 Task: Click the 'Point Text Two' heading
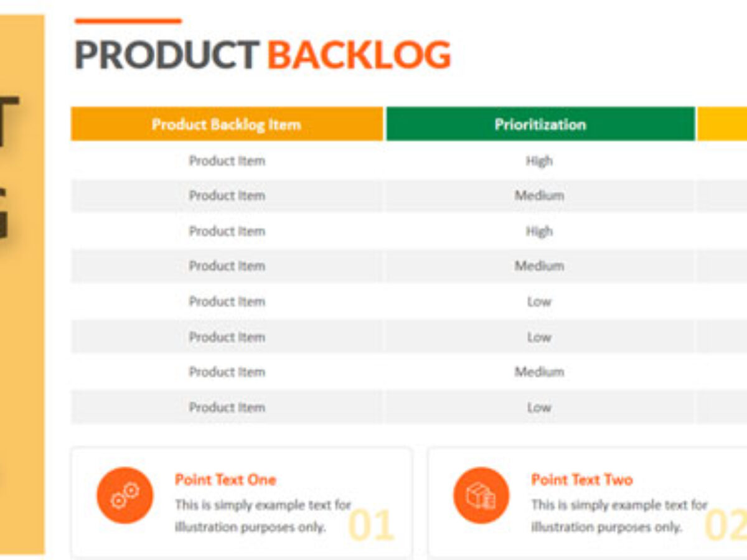[582, 480]
